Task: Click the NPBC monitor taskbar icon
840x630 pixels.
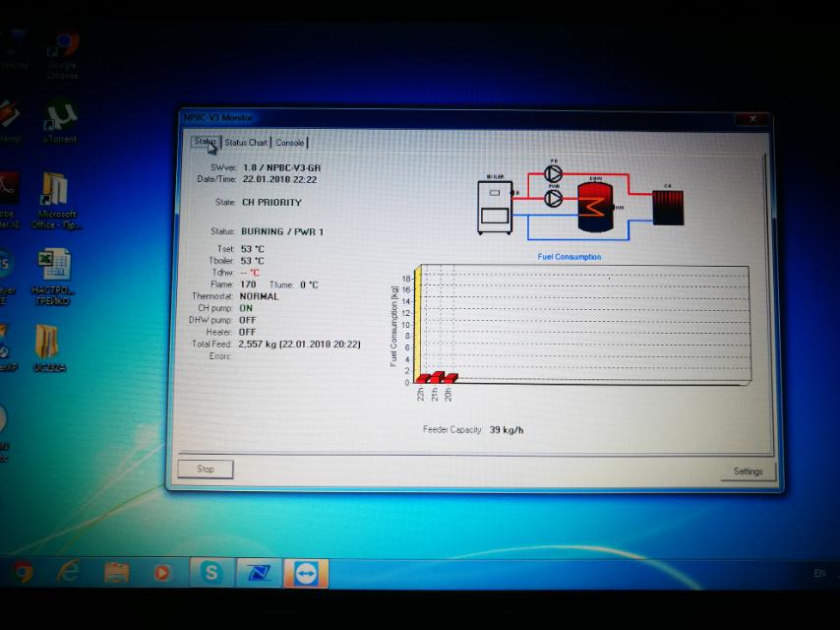Action: click(258, 572)
